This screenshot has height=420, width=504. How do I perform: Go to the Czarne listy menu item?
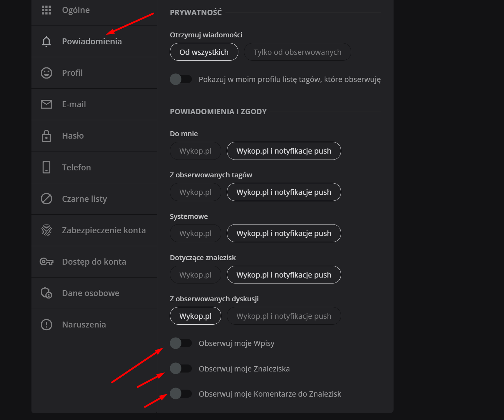coord(84,199)
